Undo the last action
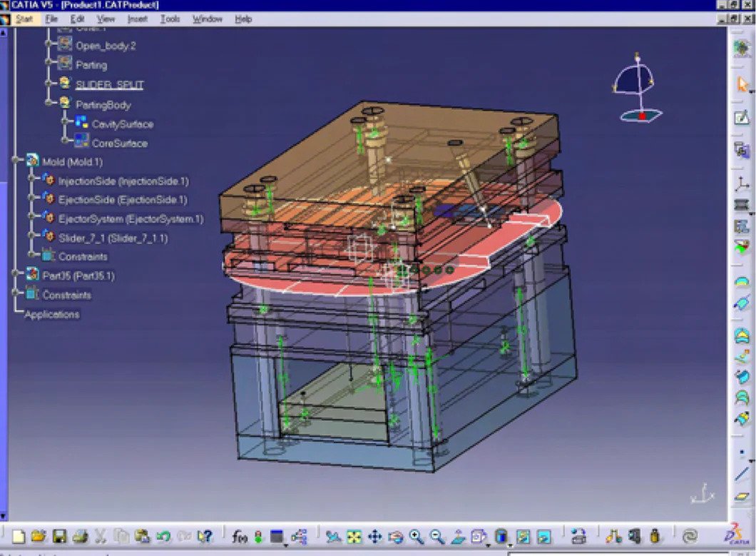 click(163, 536)
